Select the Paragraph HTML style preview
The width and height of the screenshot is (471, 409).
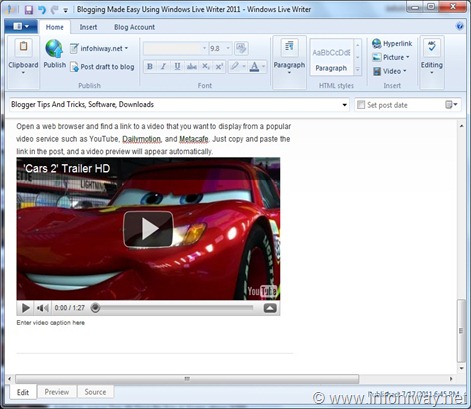(331, 57)
